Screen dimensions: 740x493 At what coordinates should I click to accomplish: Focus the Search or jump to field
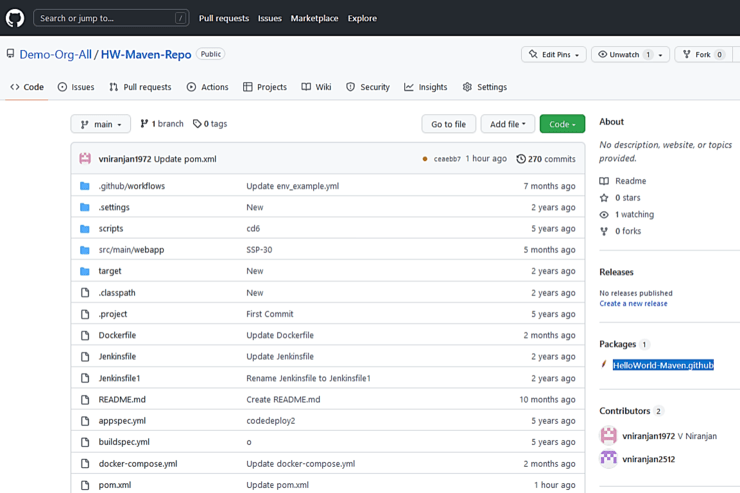pyautogui.click(x=111, y=18)
